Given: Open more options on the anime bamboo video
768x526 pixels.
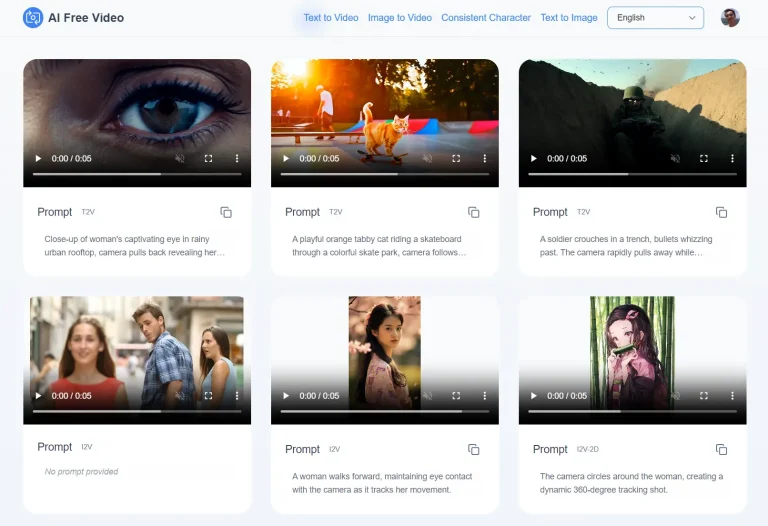Looking at the screenshot, I should pos(732,395).
